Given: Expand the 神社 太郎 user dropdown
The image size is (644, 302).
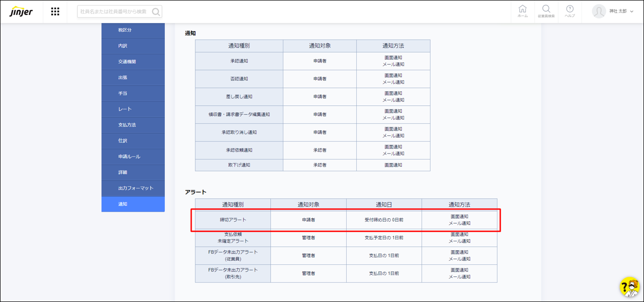Looking at the screenshot, I should 621,12.
